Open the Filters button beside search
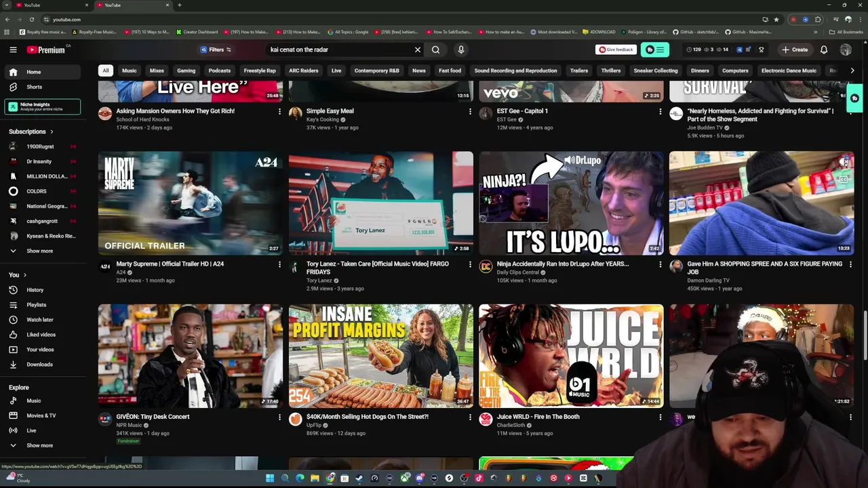The height and width of the screenshot is (488, 868). (216, 49)
